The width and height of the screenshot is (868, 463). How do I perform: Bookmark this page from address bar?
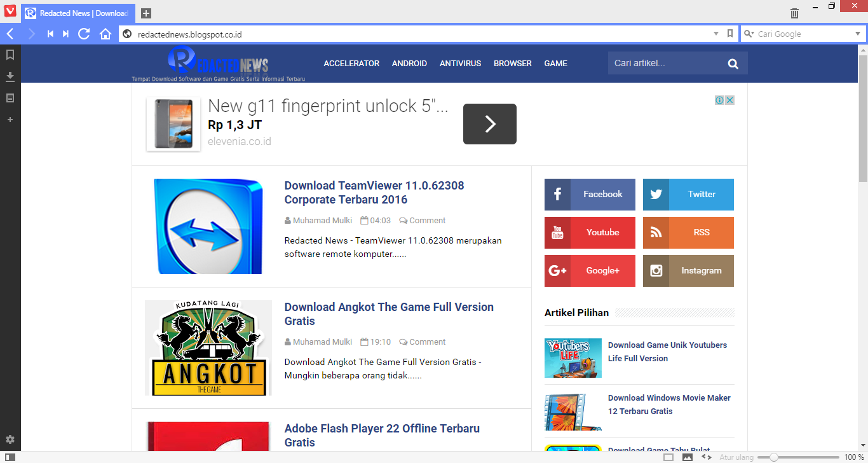[730, 34]
